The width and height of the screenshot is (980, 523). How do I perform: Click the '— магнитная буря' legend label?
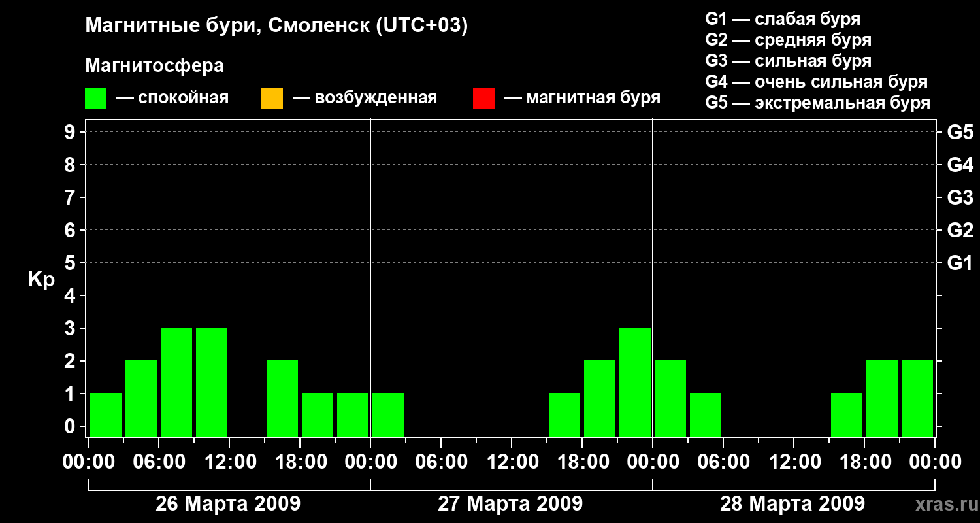[582, 98]
